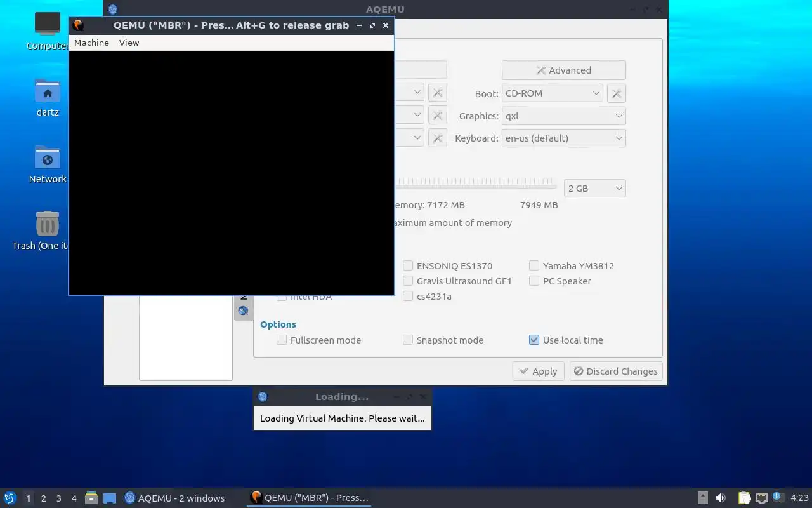Click the Options section heading

click(x=278, y=324)
